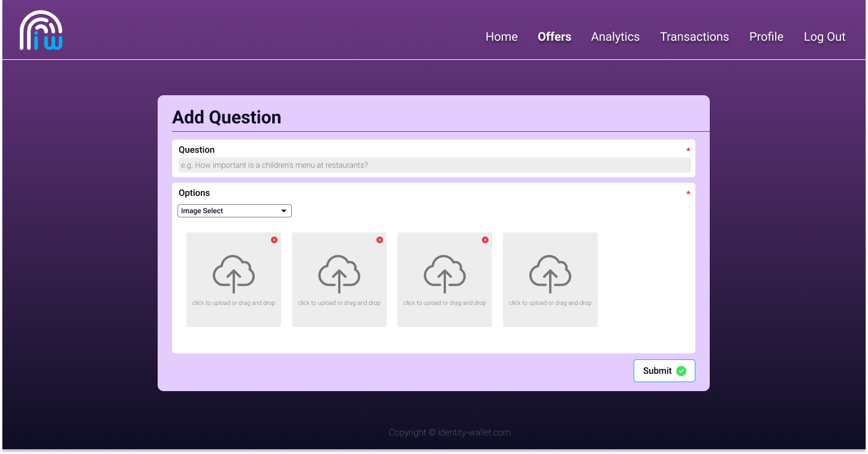Go to the Home page
The width and height of the screenshot is (868, 454).
(x=502, y=37)
